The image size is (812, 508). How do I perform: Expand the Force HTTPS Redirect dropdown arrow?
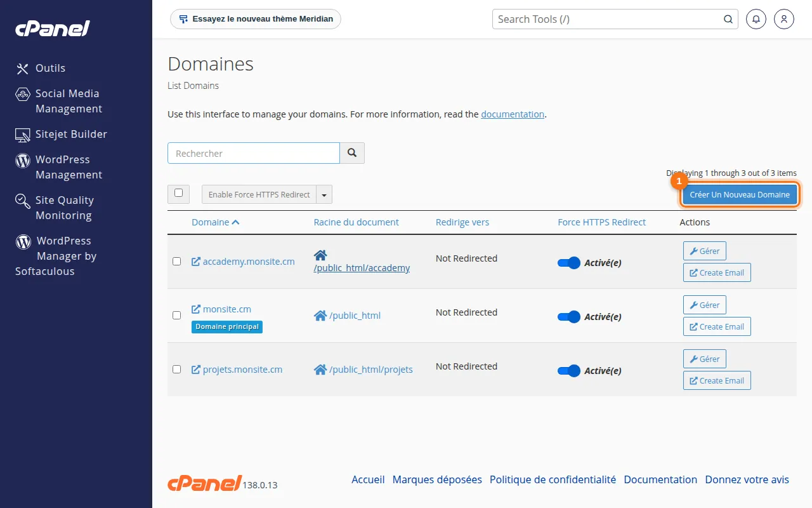tap(324, 194)
